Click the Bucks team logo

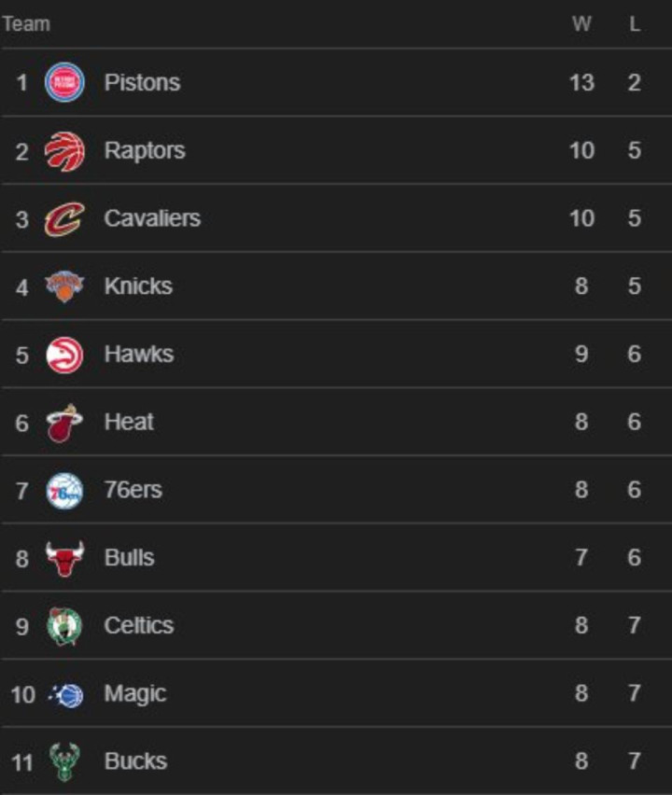pyautogui.click(x=64, y=761)
